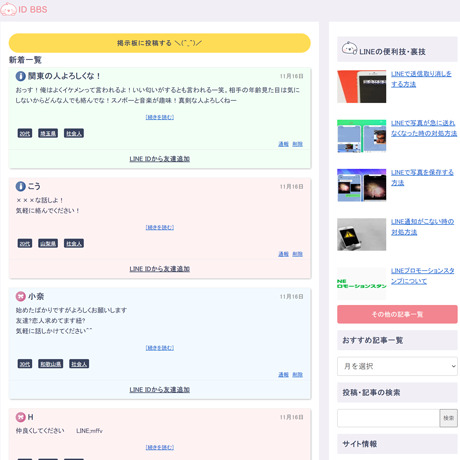
Task: Open 続きを読む in こう post
Action: pos(160,227)
